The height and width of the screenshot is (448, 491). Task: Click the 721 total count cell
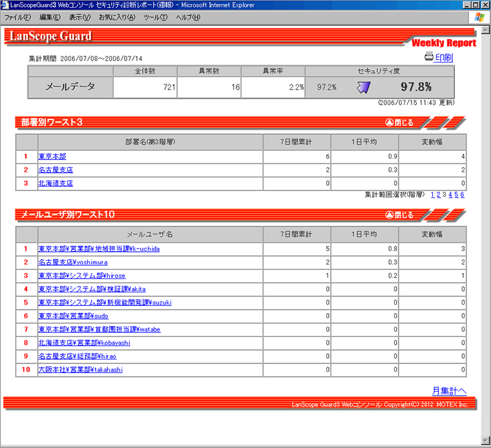[x=145, y=87]
